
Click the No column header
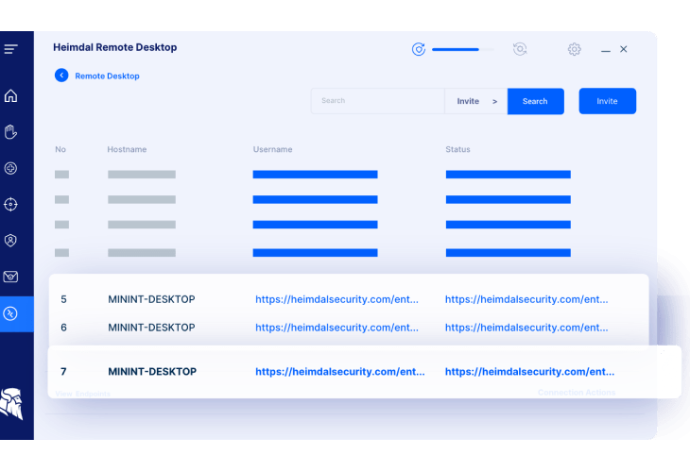[60, 150]
